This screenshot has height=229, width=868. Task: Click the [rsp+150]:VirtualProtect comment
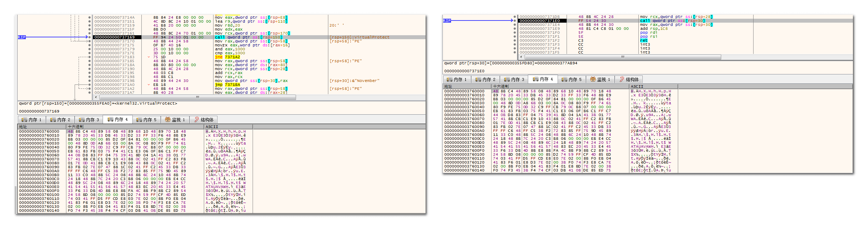pos(359,37)
